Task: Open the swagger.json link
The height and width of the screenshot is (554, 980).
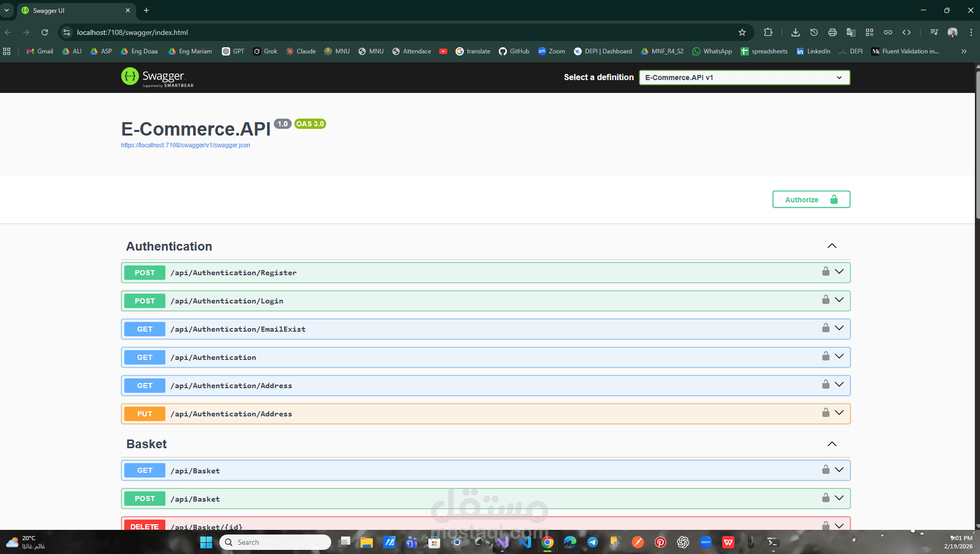Action: pyautogui.click(x=185, y=145)
